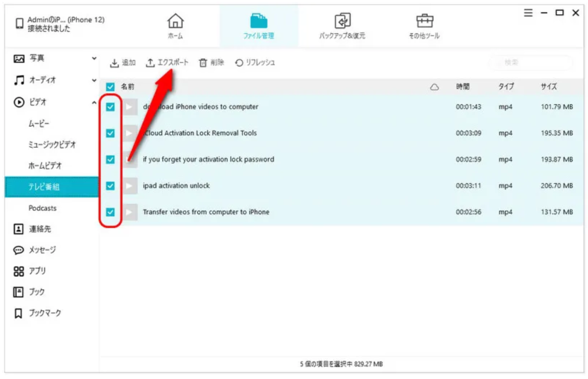Click the オーディオ music note icon
This screenshot has width=588, height=379.
pyautogui.click(x=19, y=80)
